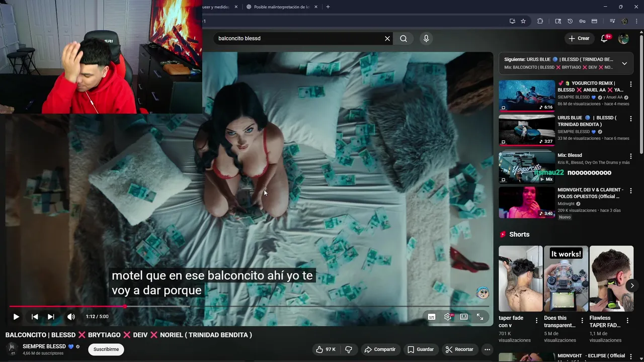Click Compartir share button
644x362 pixels.
(x=380, y=349)
